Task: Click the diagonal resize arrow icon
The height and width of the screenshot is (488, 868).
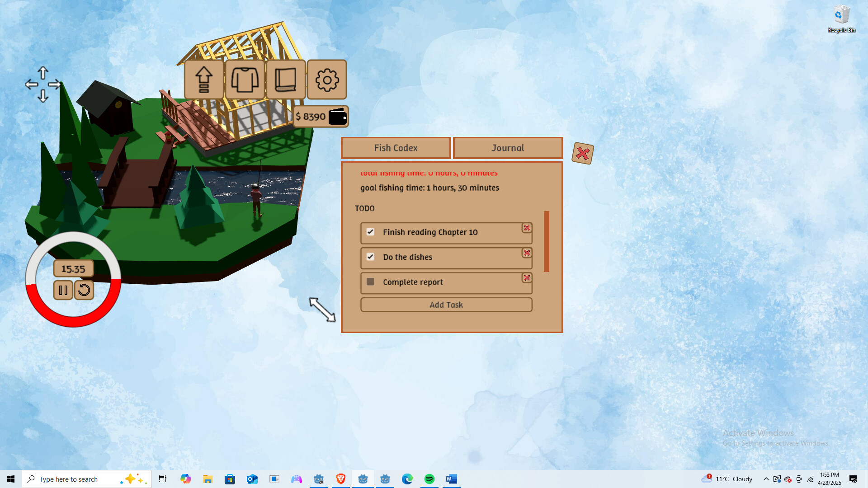Action: click(322, 310)
